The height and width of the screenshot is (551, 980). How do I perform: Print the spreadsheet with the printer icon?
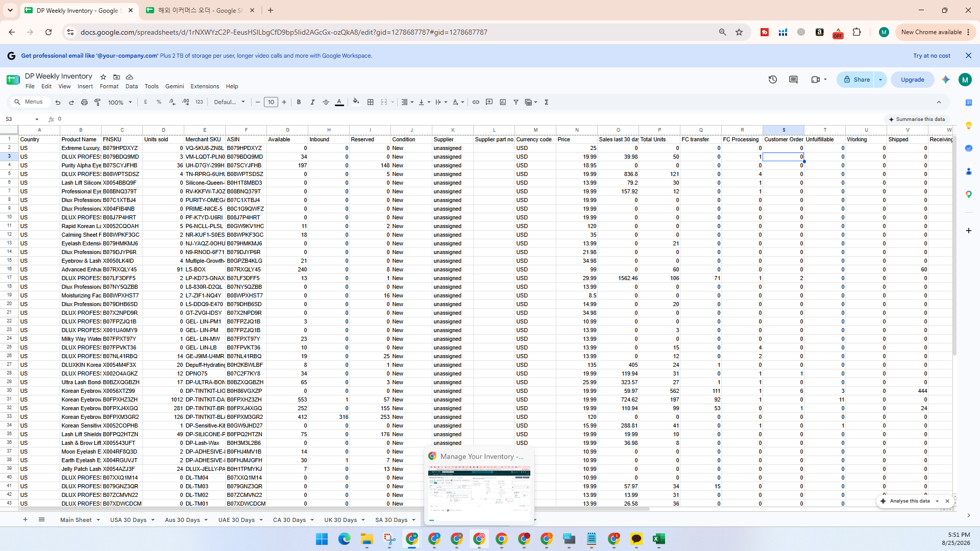(84, 102)
